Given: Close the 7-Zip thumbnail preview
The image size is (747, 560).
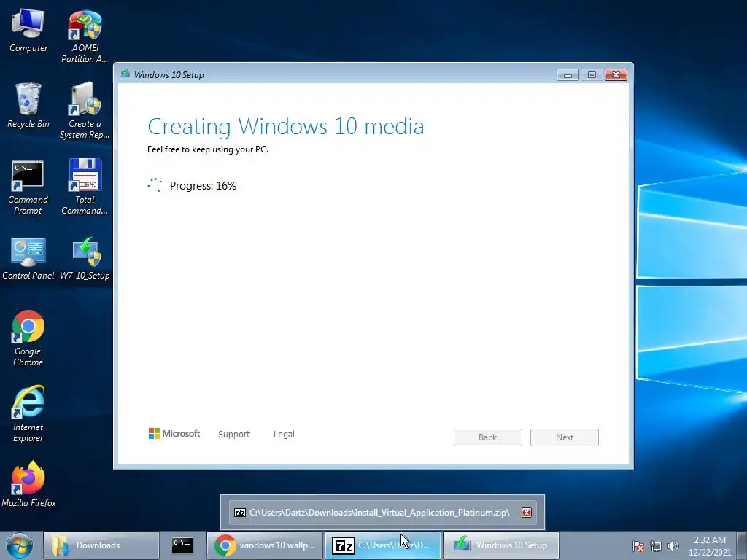Looking at the screenshot, I should coord(527,513).
